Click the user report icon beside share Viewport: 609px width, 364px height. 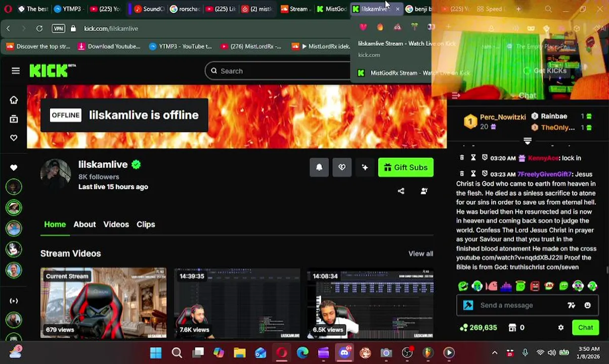424,191
